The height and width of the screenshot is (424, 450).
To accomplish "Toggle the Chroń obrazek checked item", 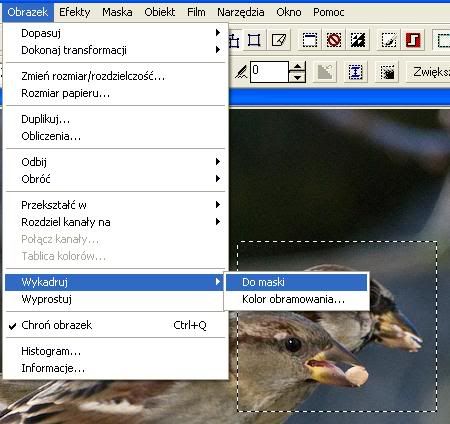I will coord(115,325).
